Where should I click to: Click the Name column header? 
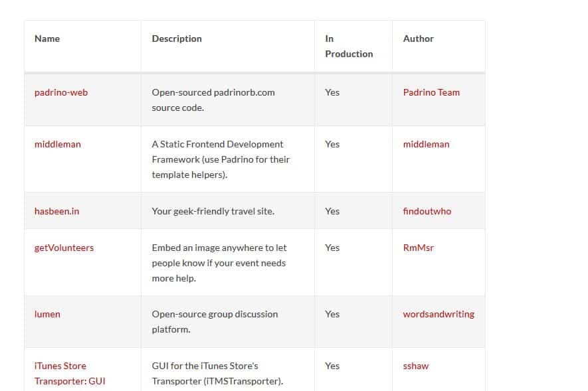point(47,39)
